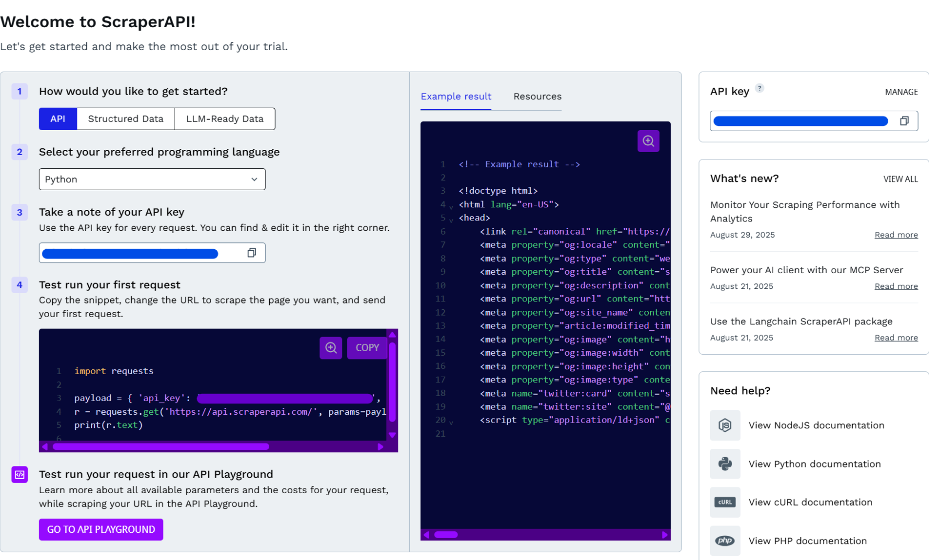Select the Structured Data option
The height and width of the screenshot is (560, 929).
[x=125, y=119]
